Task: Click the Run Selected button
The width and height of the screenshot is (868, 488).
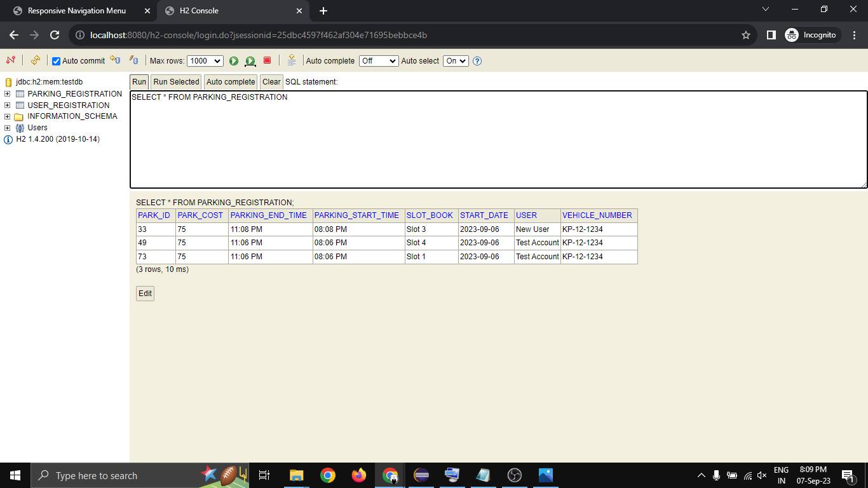Action: click(x=176, y=82)
